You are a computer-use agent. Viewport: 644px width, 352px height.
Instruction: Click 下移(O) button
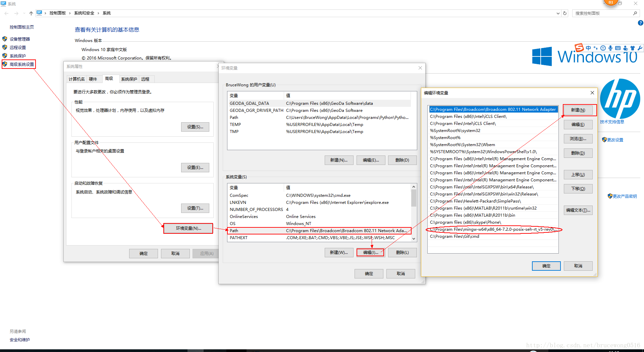578,188
